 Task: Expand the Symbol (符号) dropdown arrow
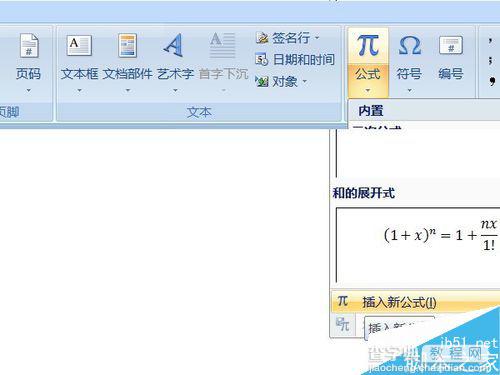pyautogui.click(x=410, y=90)
